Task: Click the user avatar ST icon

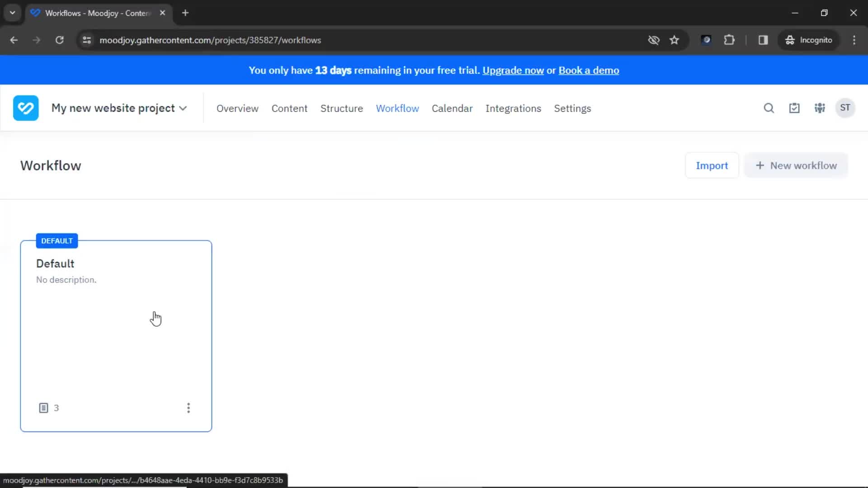Action: tap(845, 108)
